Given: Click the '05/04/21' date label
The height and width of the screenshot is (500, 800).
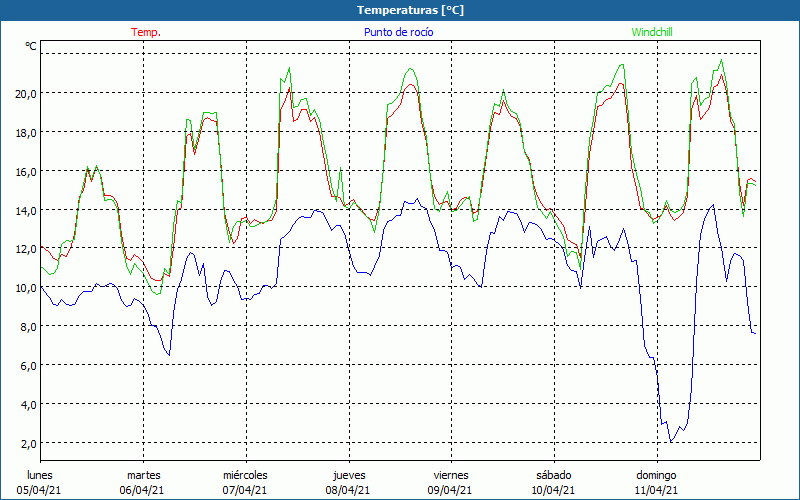Looking at the screenshot, I should click(x=39, y=490).
